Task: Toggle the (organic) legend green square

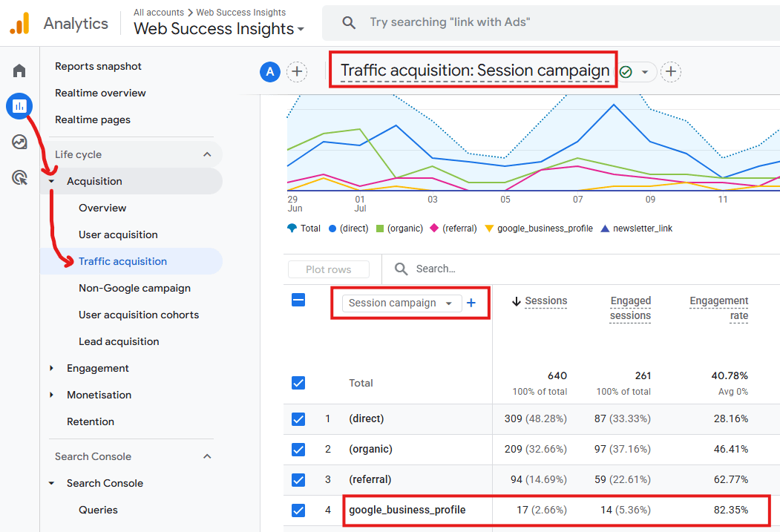Action: coord(380,229)
